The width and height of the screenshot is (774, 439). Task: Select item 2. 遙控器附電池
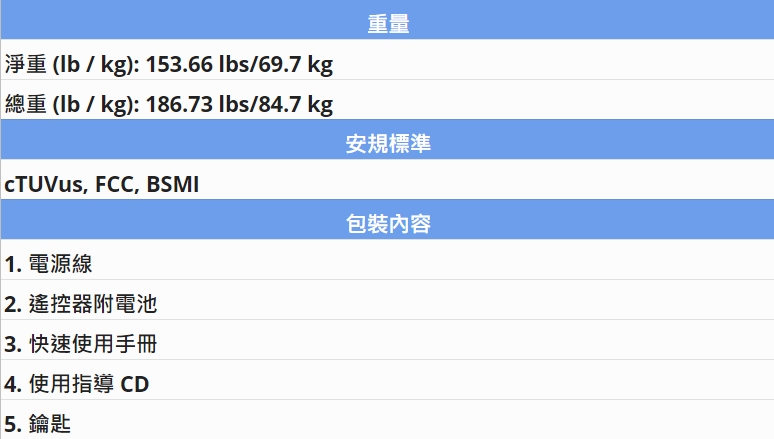point(387,300)
